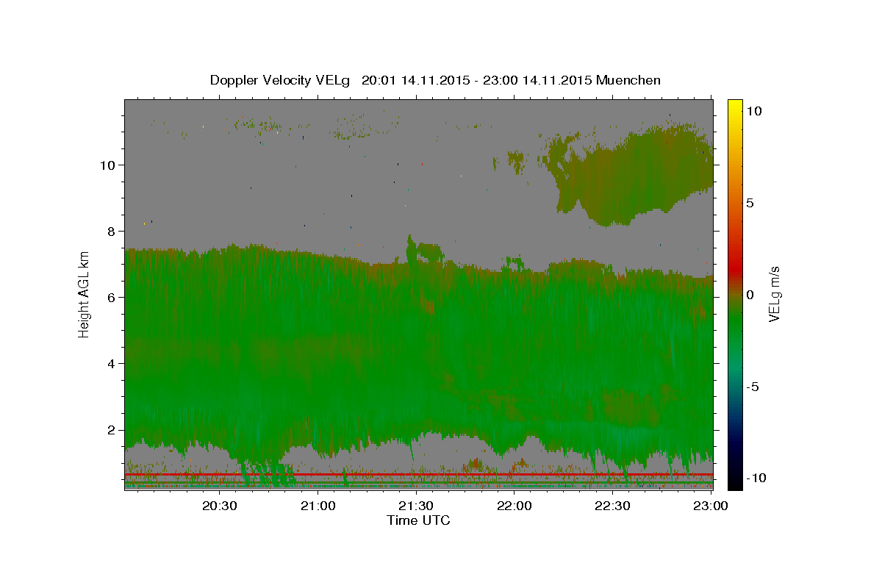Click the colorbar value -5 label
The image size is (882, 588).
tap(753, 387)
